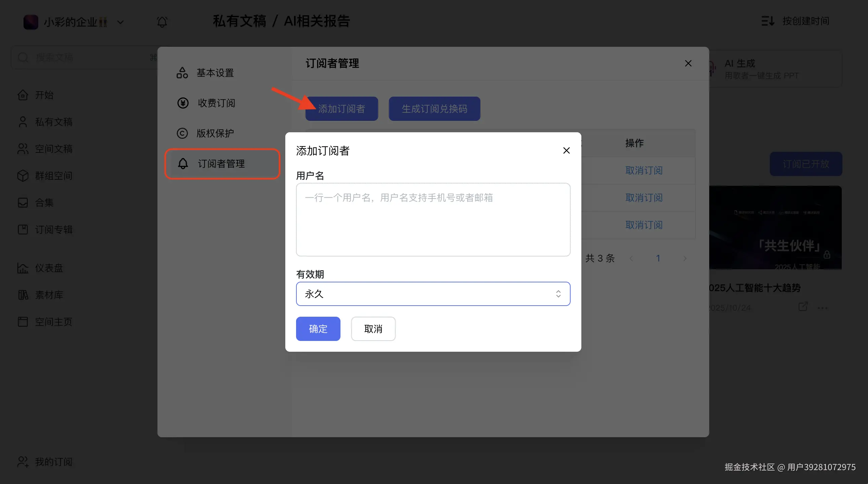
Task: Click the notification bell icon in header
Action: coord(162,22)
